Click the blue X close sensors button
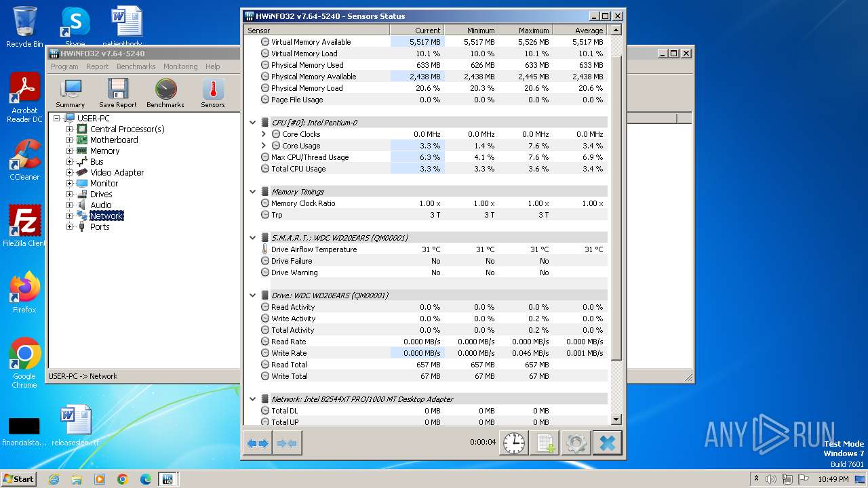 click(608, 443)
